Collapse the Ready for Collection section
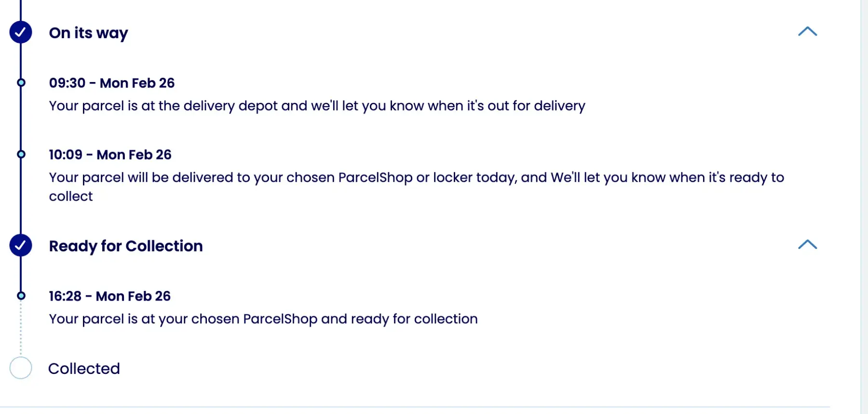The image size is (868, 414). (807, 245)
